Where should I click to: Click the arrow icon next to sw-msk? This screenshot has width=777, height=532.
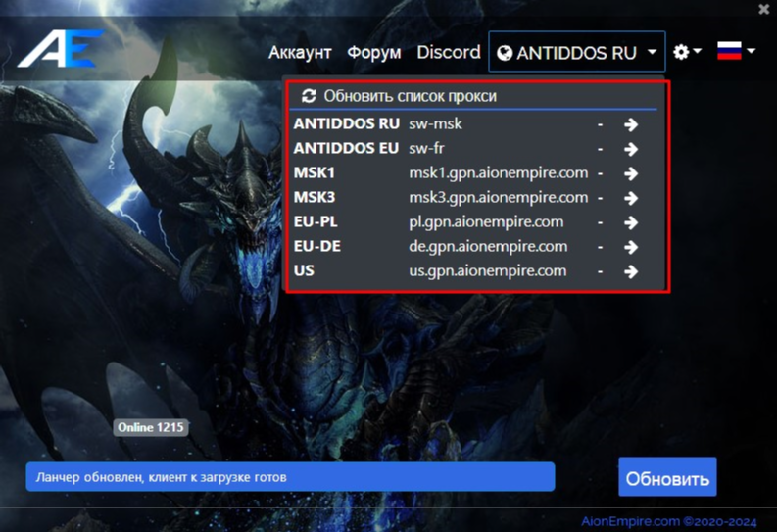click(x=631, y=124)
